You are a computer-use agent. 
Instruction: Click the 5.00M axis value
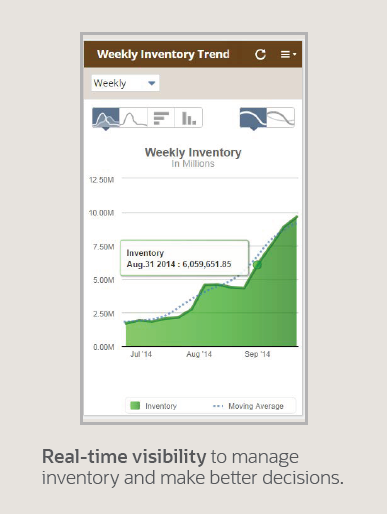(x=103, y=280)
